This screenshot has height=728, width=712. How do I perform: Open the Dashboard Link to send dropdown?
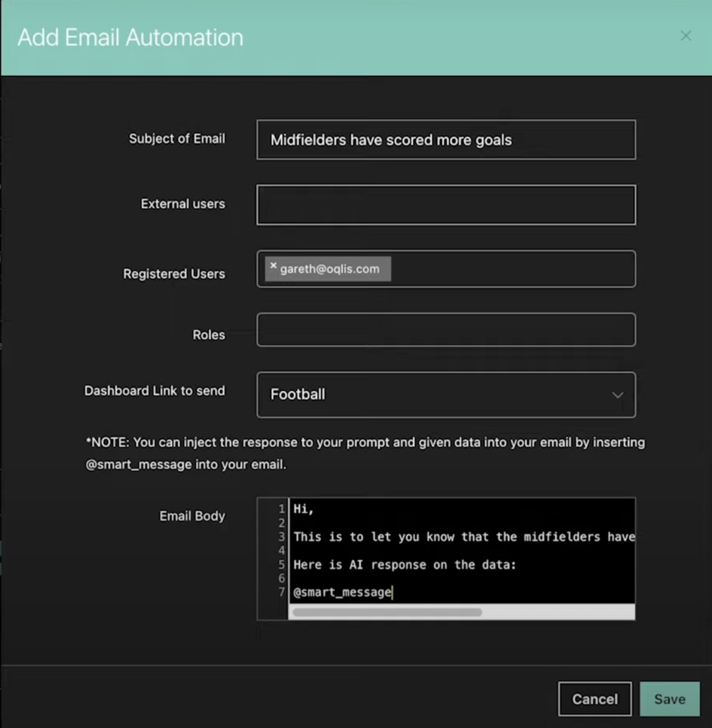(446, 394)
